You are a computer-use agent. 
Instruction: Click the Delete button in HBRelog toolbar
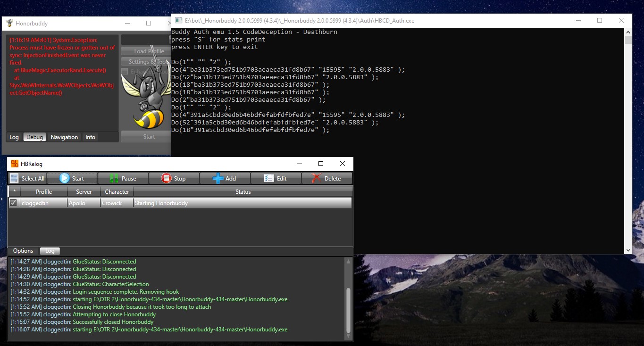click(327, 178)
